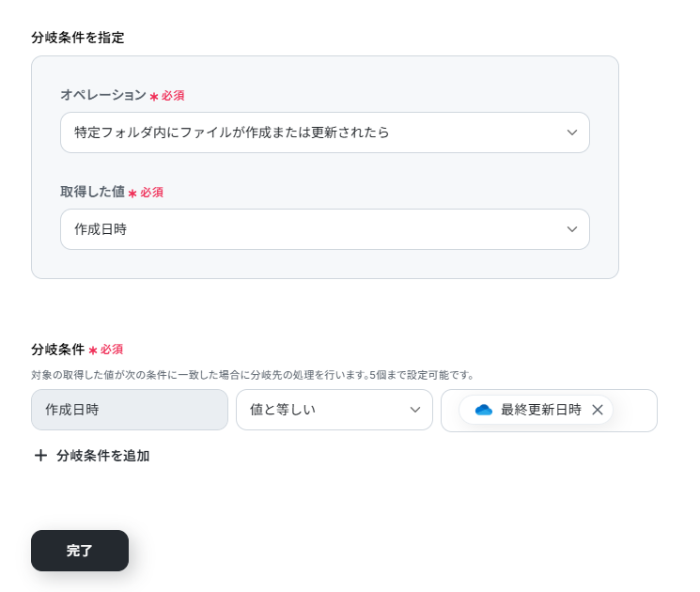Open the 作成日時 value dropdown
The height and width of the screenshot is (592, 700).
pyautogui.click(x=325, y=229)
